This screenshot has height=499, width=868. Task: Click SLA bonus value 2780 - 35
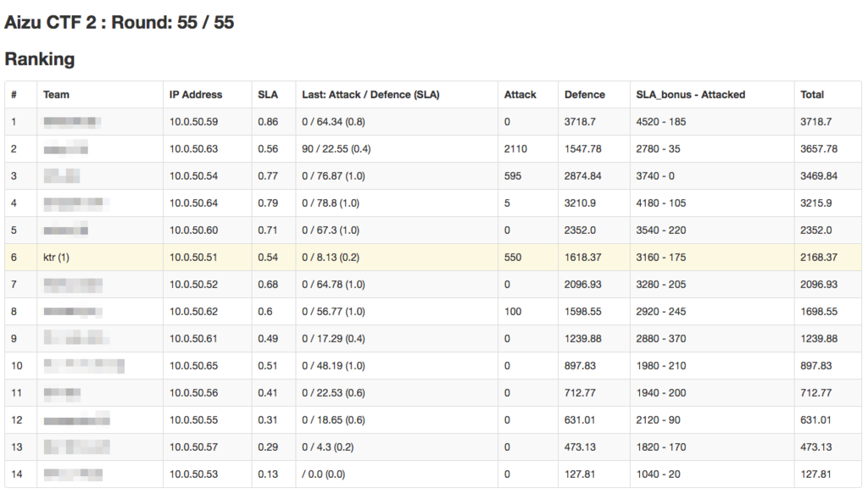(x=658, y=149)
